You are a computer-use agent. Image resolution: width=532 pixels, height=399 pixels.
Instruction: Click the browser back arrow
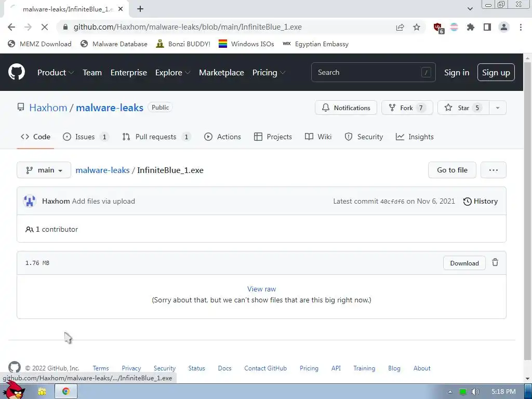(x=11, y=27)
